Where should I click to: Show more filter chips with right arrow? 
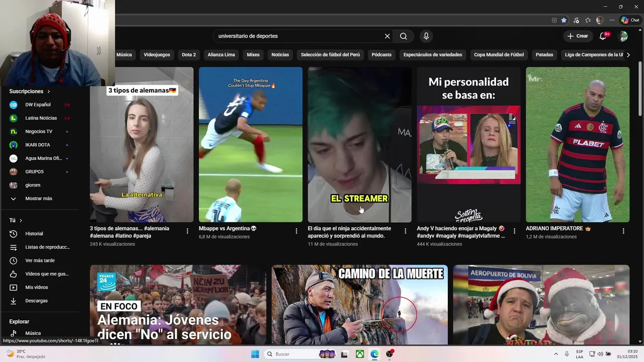tap(628, 55)
